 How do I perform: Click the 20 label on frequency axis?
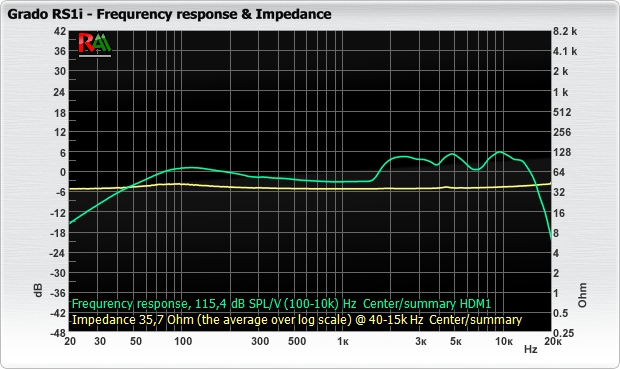(x=70, y=341)
